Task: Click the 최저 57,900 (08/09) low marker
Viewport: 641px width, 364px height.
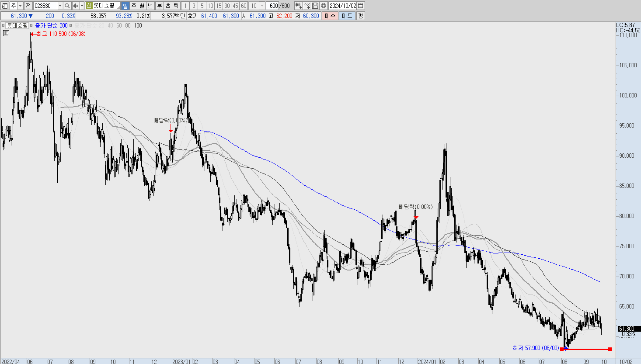Action: [536, 348]
